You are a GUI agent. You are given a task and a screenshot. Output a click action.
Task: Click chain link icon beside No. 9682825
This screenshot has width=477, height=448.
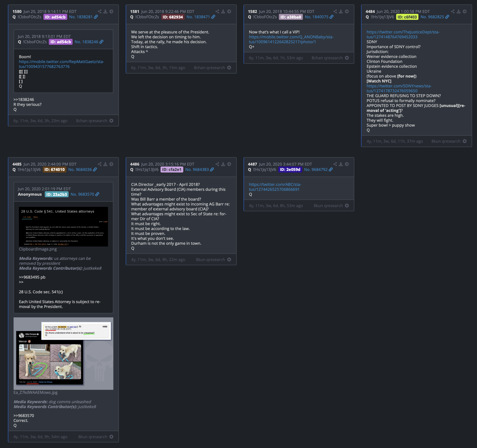point(447,17)
